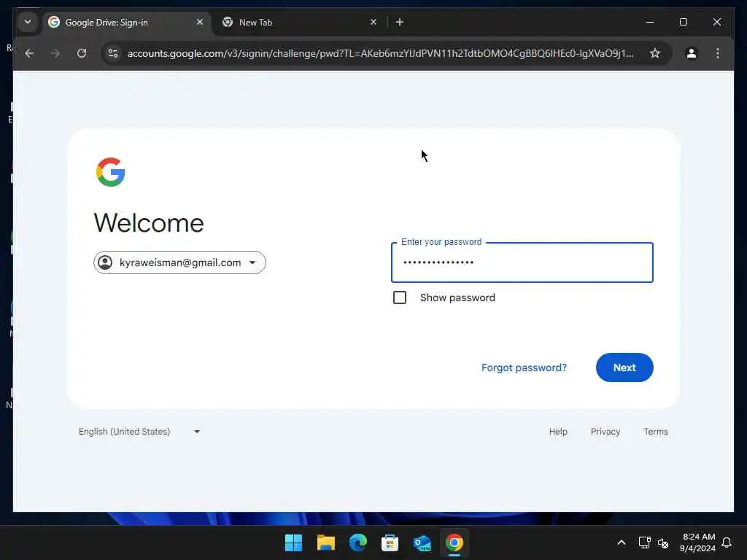Viewport: 747px width, 560px height.
Task: Click the Google logo
Action: [111, 172]
